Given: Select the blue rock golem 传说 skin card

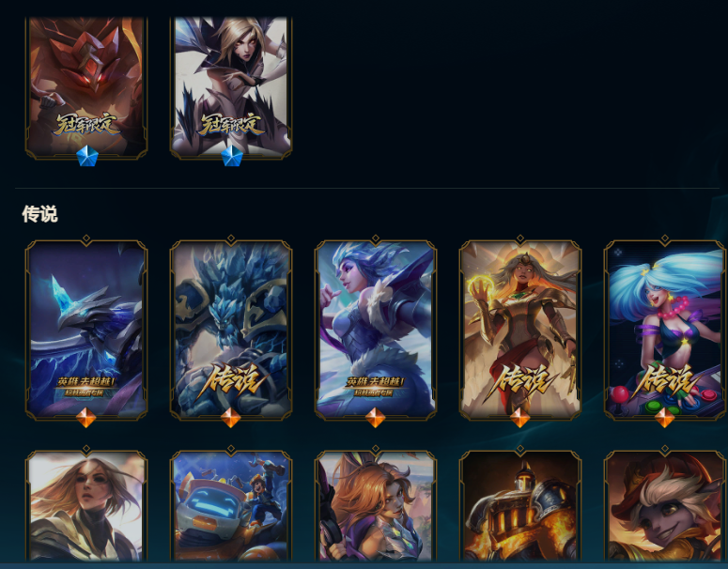Looking at the screenshot, I should 231,330.
